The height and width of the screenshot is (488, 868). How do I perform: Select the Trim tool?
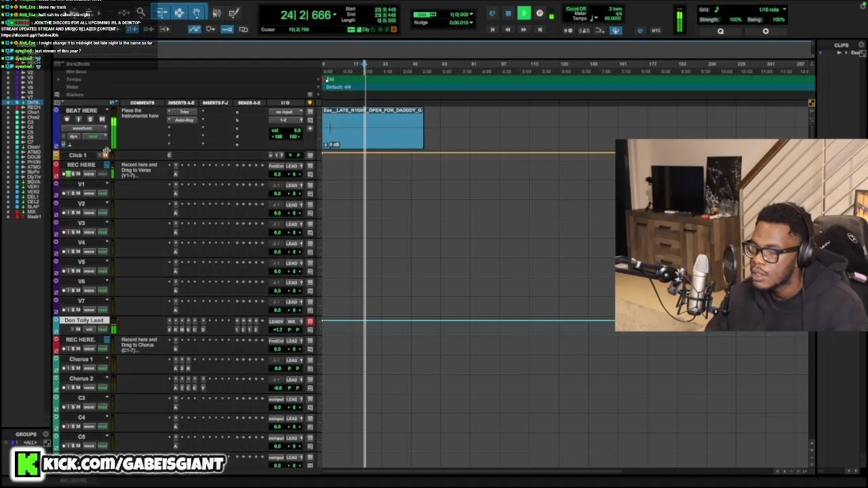[161, 12]
